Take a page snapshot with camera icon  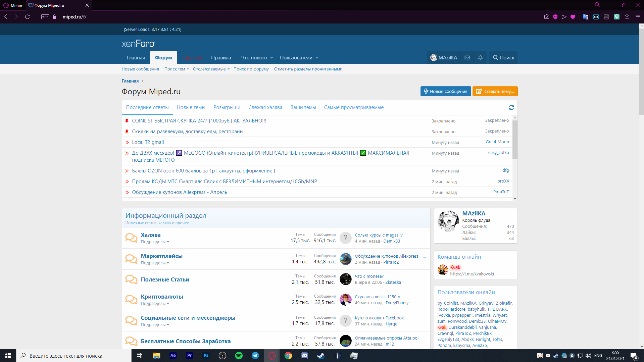pos(547,17)
